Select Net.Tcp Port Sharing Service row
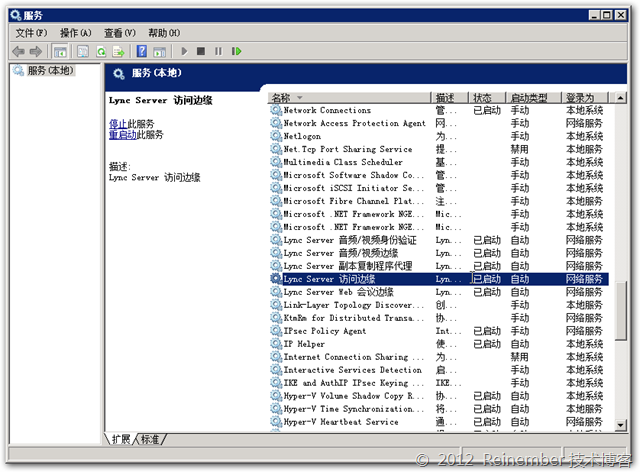Viewport: 640px width, 472px height. pos(439,149)
